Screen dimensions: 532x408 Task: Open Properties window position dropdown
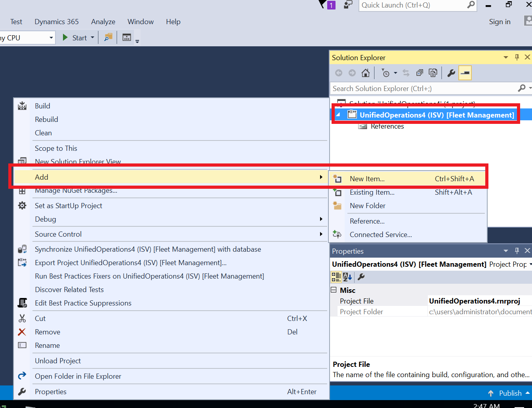506,251
